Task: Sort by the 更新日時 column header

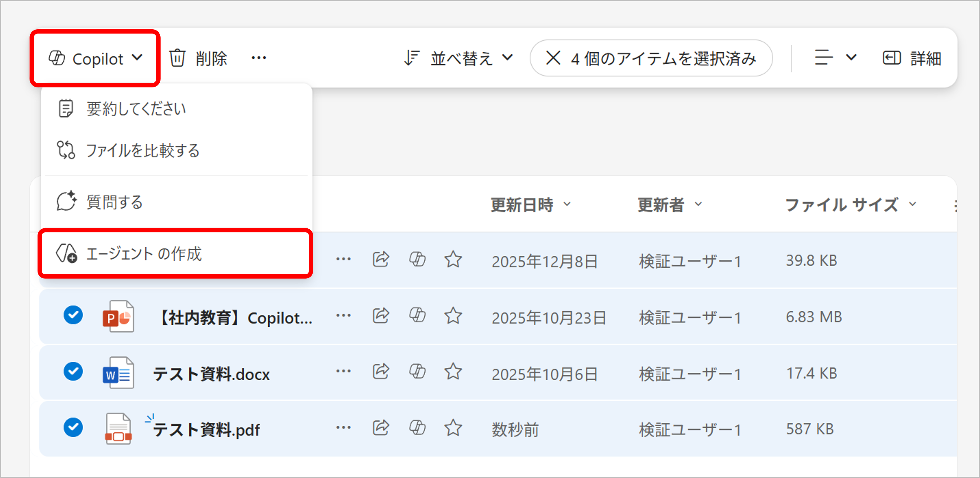Action: point(522,205)
